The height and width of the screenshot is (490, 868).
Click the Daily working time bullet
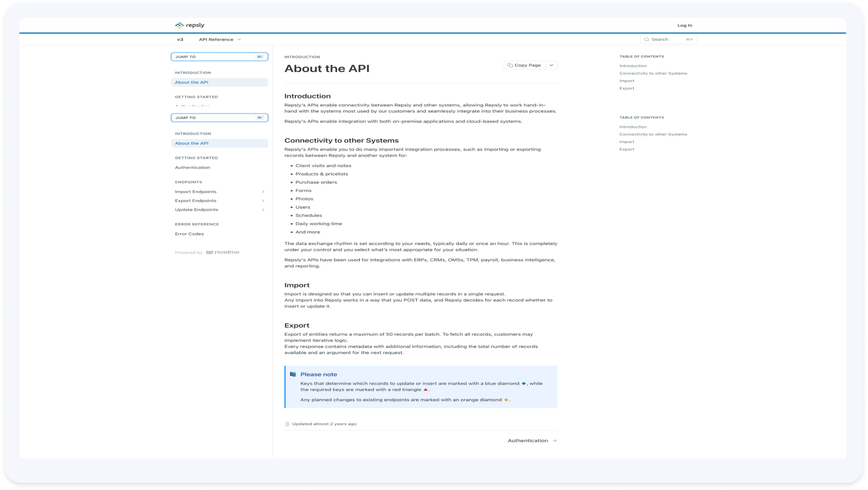pos(319,224)
